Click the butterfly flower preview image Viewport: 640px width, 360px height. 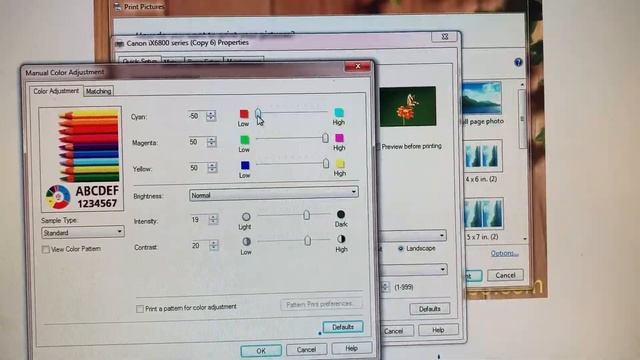pyautogui.click(x=408, y=106)
